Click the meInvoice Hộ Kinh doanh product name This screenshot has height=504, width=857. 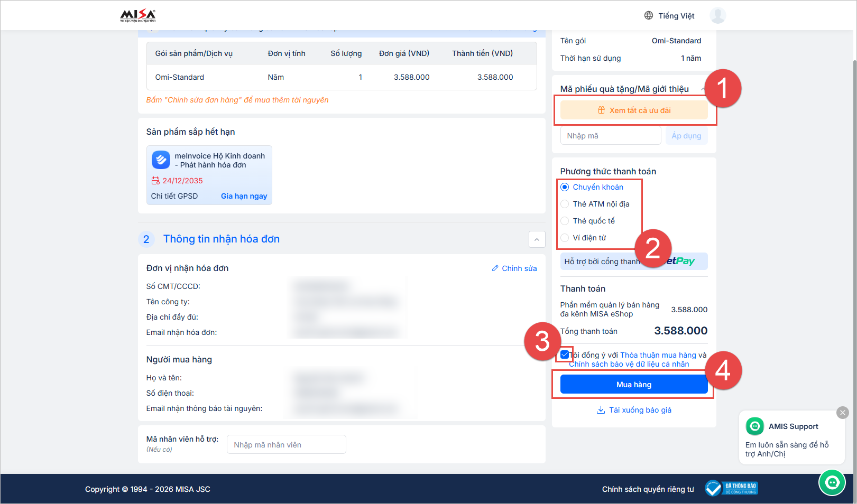pyautogui.click(x=220, y=160)
